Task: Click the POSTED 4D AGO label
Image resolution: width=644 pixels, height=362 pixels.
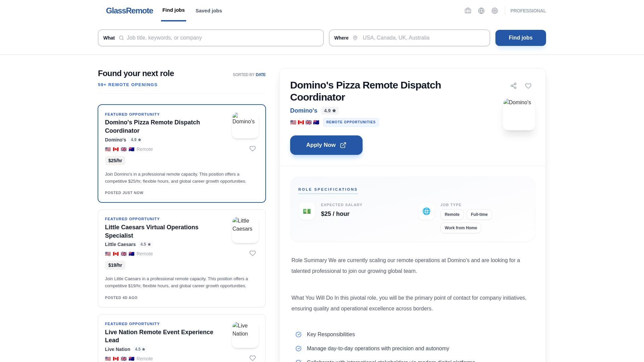Action: (121, 298)
